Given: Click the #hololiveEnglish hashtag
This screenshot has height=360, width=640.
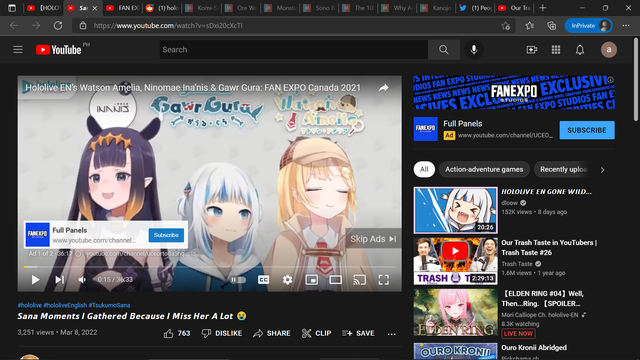Looking at the screenshot, I should pos(65,305).
